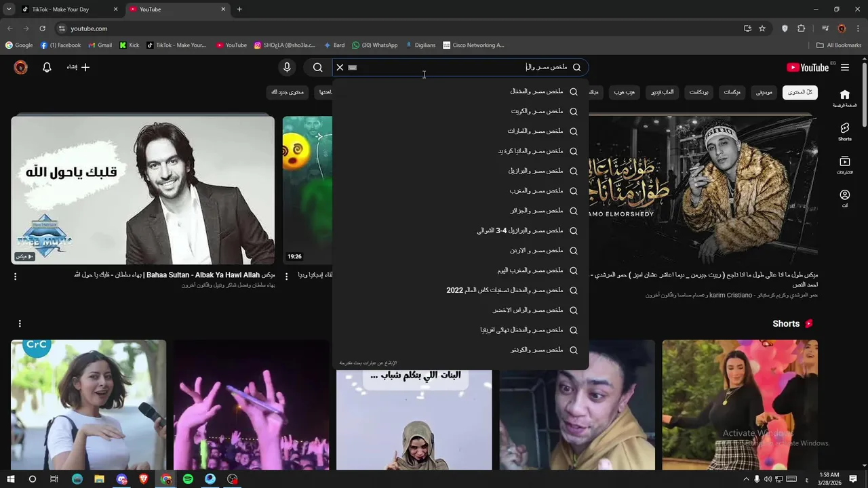Click the keyboard icon in search box
This screenshot has width=868, height=488.
352,67
